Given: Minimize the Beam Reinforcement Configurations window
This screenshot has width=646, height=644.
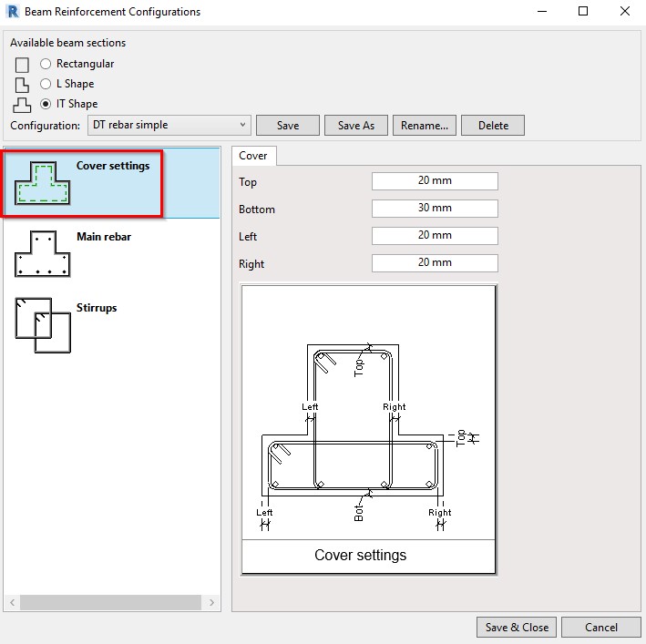Looking at the screenshot, I should [x=542, y=12].
